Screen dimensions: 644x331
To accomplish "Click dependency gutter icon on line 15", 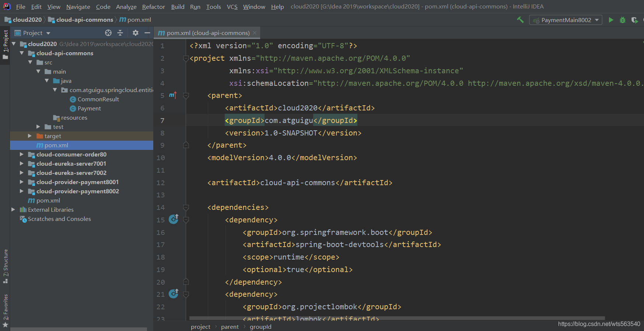I will click(174, 219).
